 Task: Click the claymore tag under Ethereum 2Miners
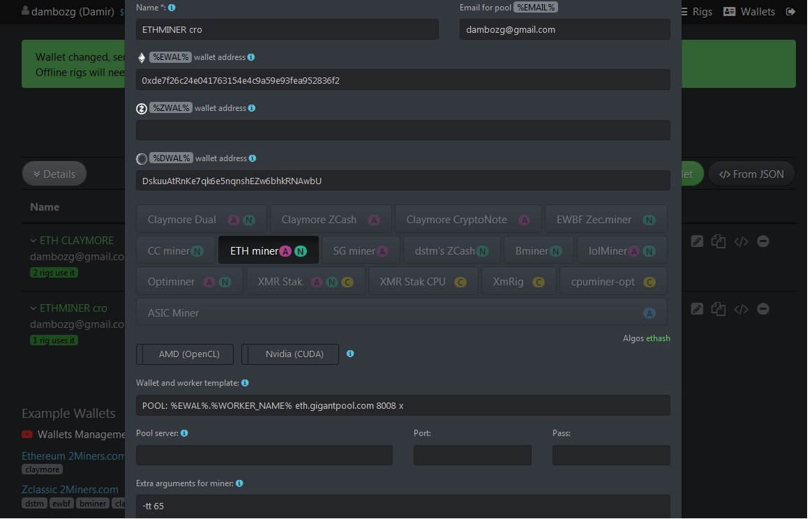point(43,469)
